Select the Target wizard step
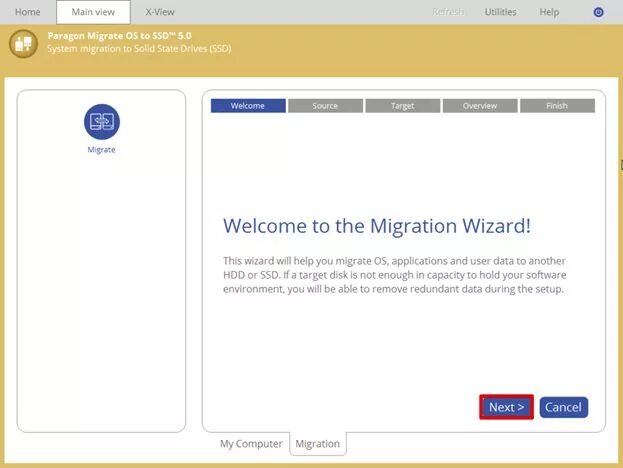 402,106
